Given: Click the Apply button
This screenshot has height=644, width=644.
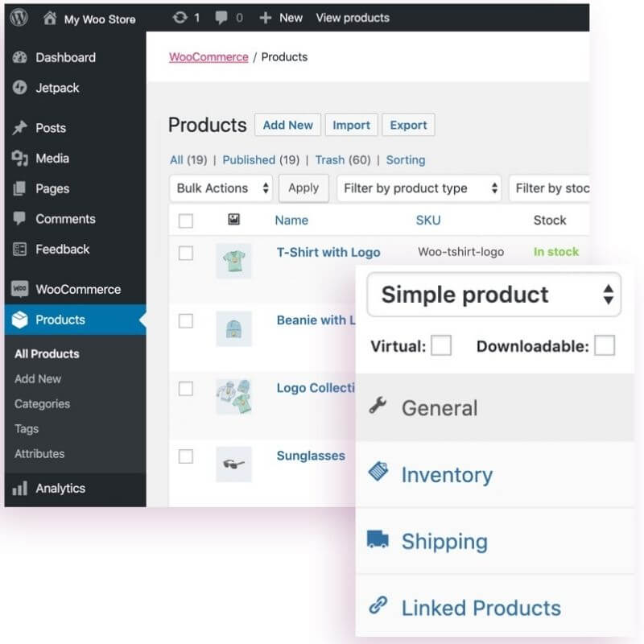Looking at the screenshot, I should click(303, 188).
